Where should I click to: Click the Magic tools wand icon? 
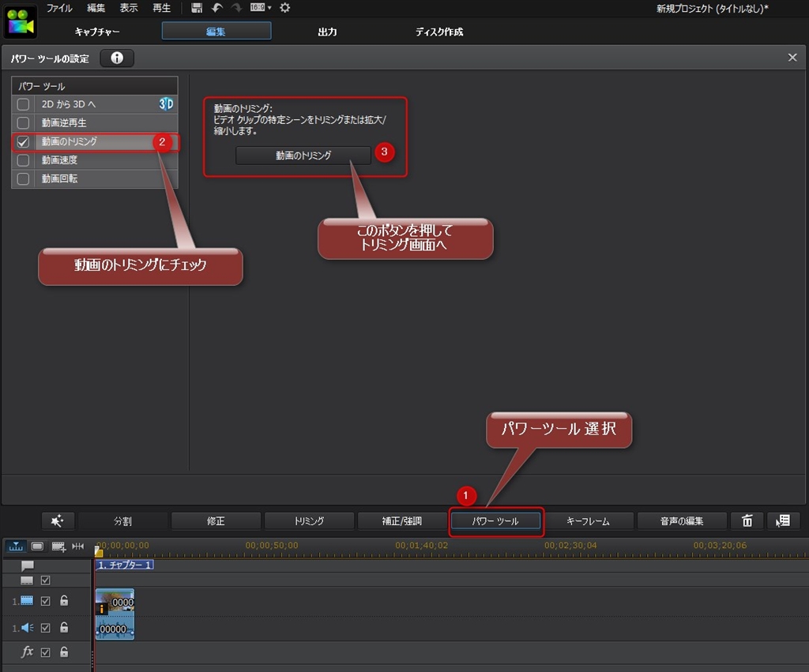point(57,521)
